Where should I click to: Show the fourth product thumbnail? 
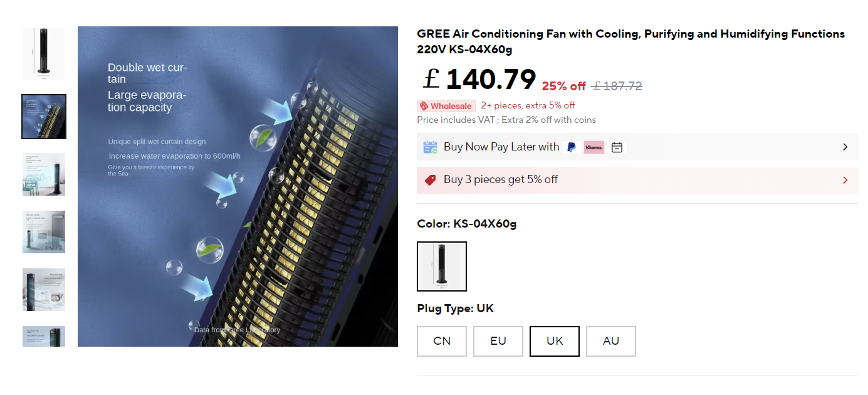point(44,232)
